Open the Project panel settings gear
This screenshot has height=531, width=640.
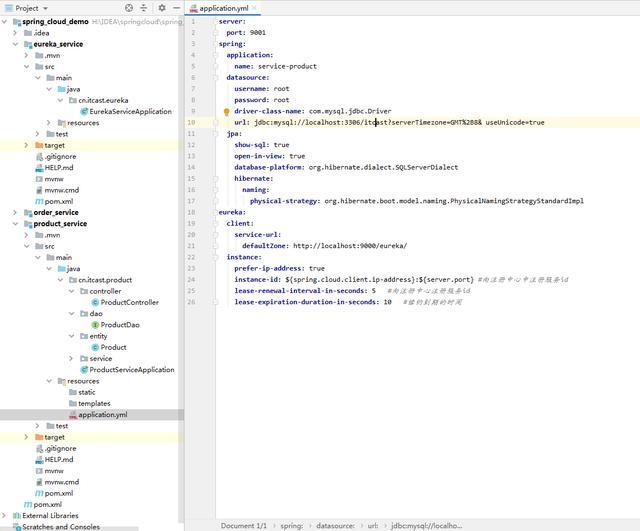tap(162, 8)
